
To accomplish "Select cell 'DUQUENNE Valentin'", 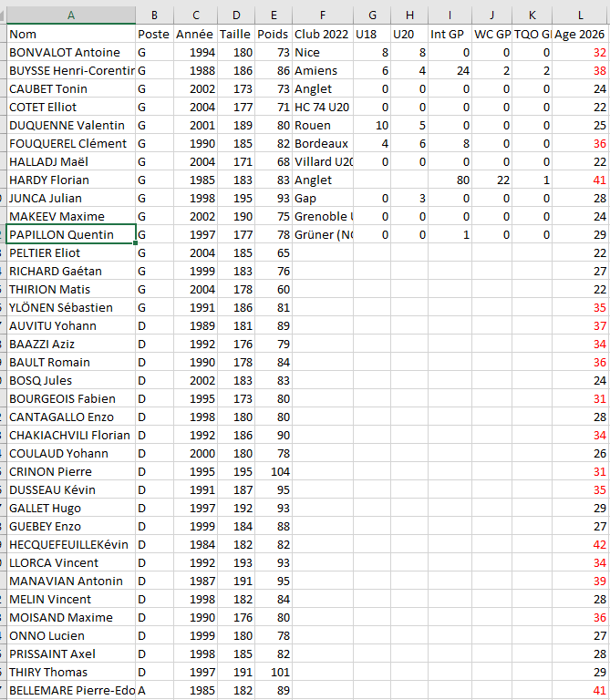I will tap(71, 126).
